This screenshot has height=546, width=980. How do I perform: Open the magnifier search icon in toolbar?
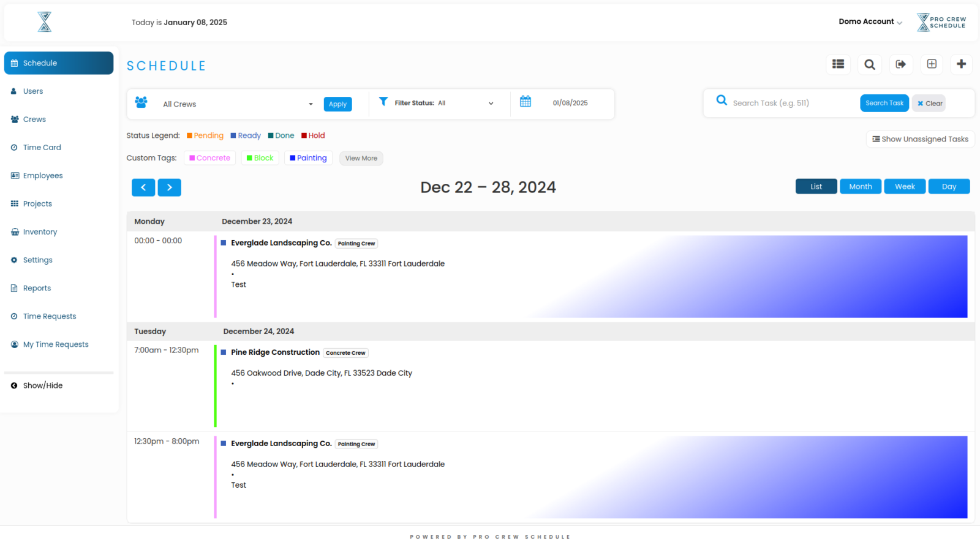pos(869,64)
